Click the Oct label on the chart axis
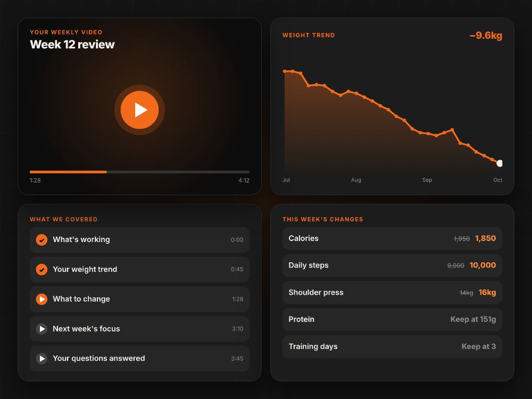The height and width of the screenshot is (399, 532). tap(498, 180)
